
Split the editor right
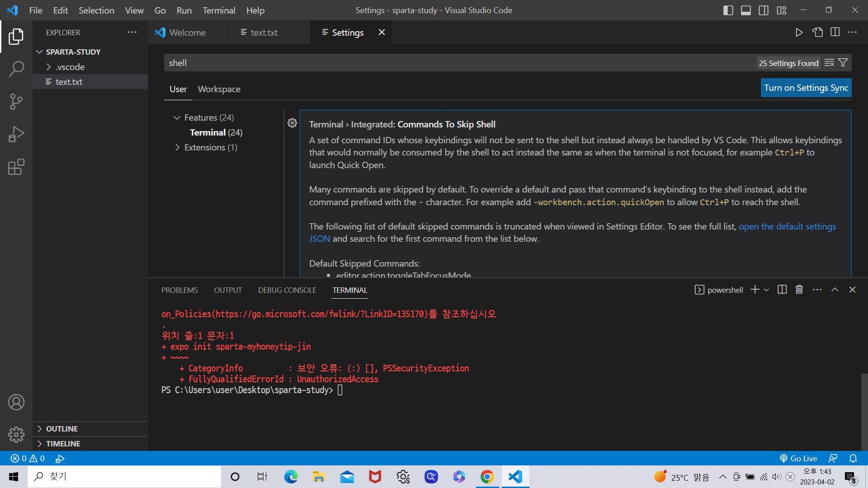835,32
